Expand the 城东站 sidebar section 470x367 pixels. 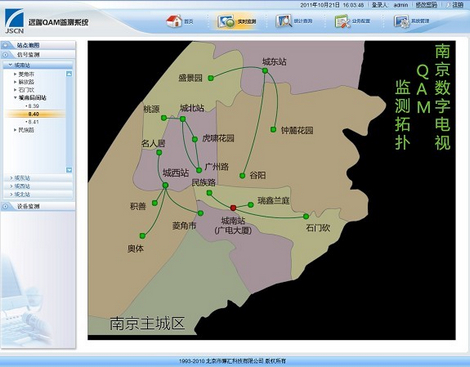pyautogui.click(x=38, y=178)
